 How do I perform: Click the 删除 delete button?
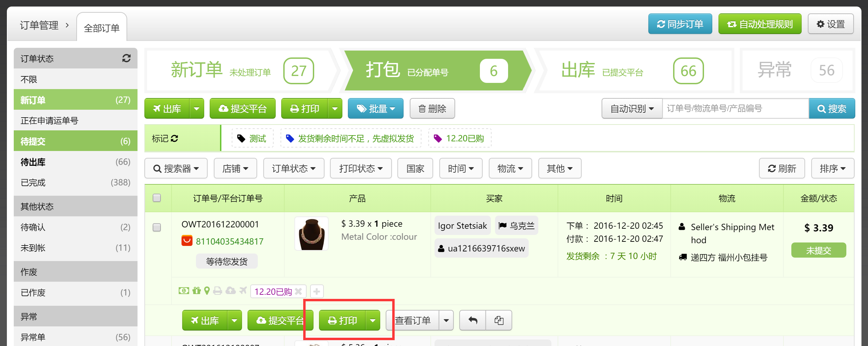(x=432, y=109)
